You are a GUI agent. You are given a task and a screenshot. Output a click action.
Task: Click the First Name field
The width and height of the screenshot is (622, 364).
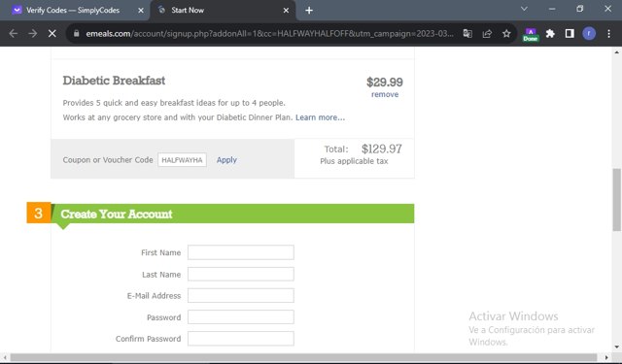[x=241, y=252]
